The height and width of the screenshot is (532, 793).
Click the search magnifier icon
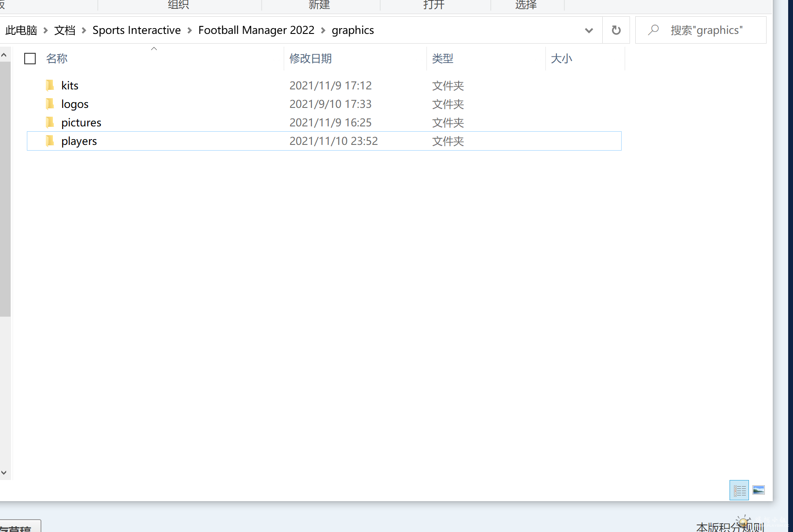[x=653, y=30]
